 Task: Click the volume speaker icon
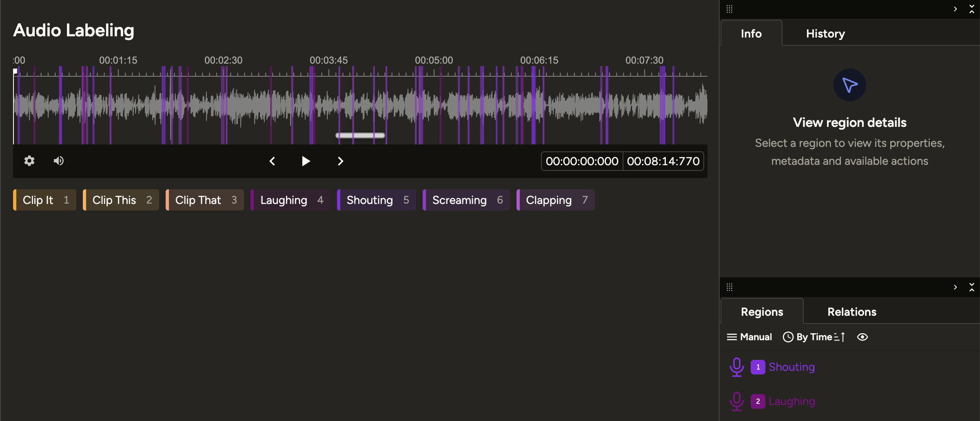point(58,161)
